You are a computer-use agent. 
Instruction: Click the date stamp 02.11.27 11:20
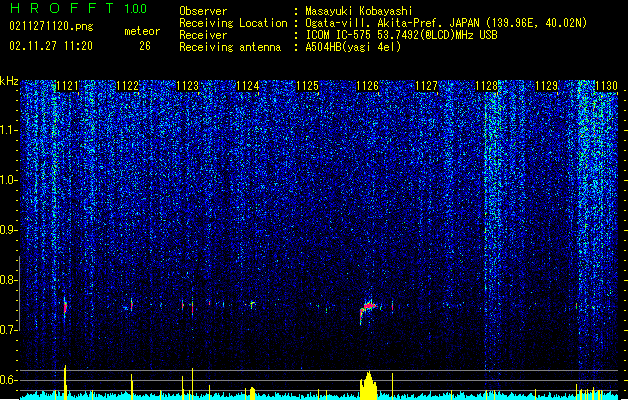click(51, 46)
